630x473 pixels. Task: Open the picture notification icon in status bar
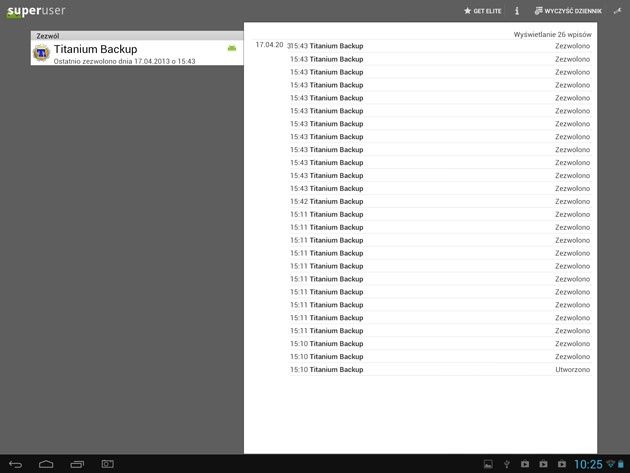tap(488, 464)
